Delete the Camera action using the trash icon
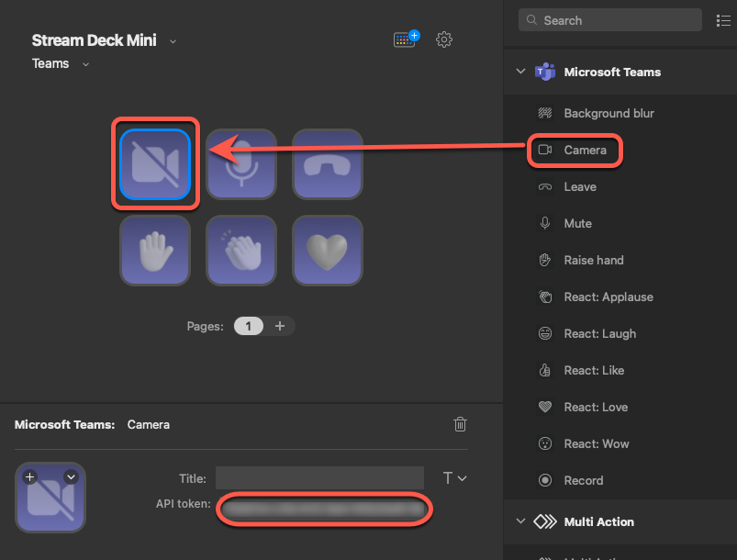Image resolution: width=737 pixels, height=560 pixels. 460,424
